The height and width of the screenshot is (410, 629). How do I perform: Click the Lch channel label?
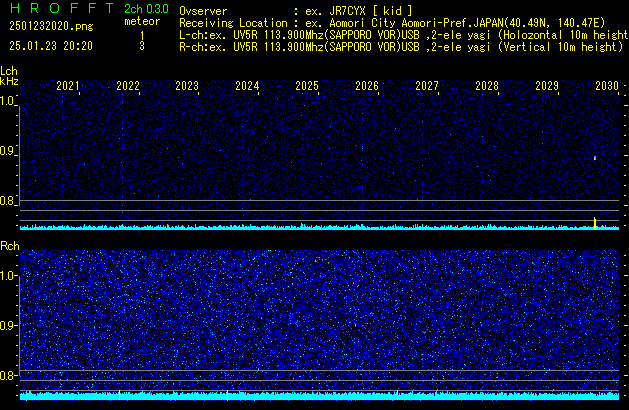tap(9, 71)
